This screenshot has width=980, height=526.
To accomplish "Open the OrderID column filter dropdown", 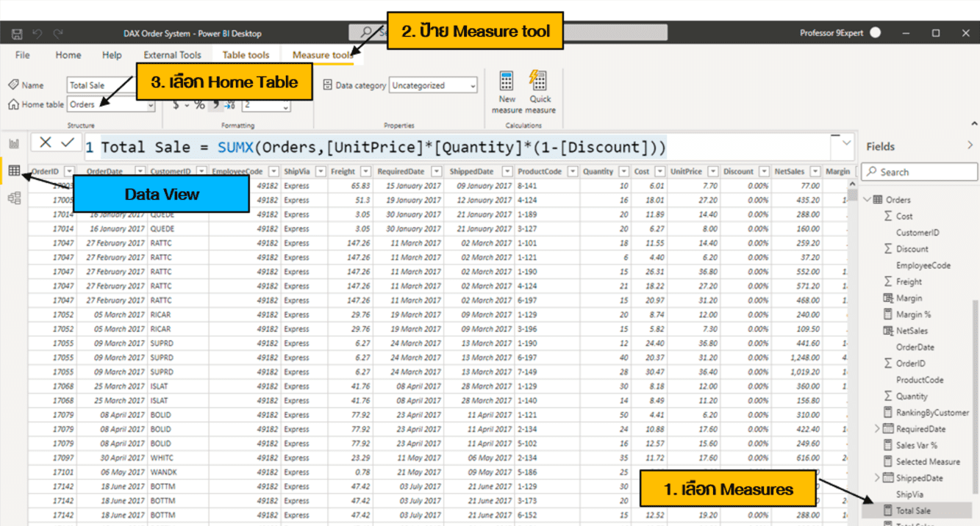I will (69, 171).
